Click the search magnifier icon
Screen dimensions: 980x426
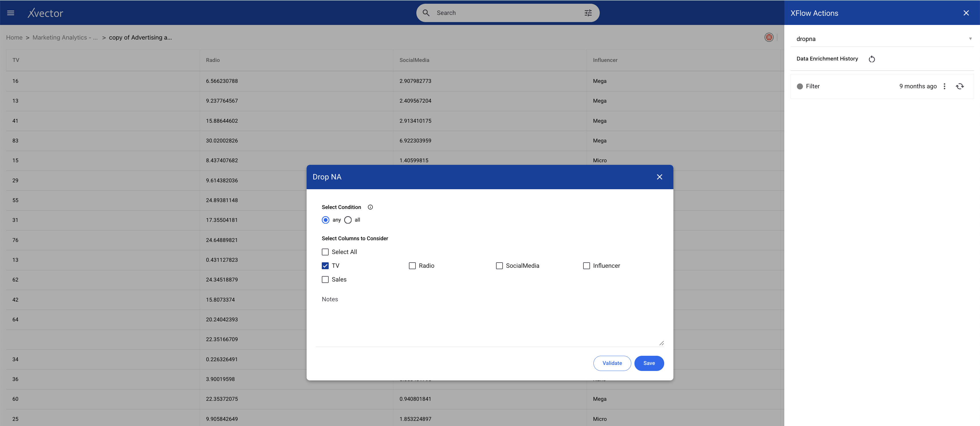426,13
